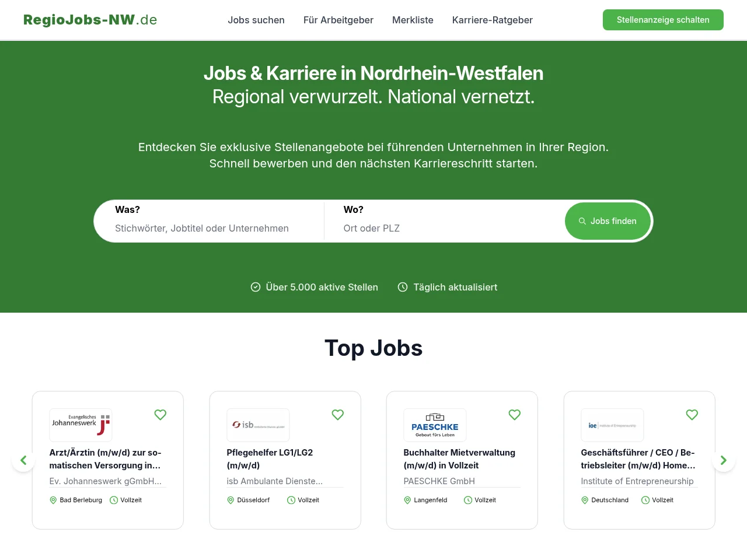
Task: Click the isb Ambulante Dienste logo
Action: coord(258,425)
